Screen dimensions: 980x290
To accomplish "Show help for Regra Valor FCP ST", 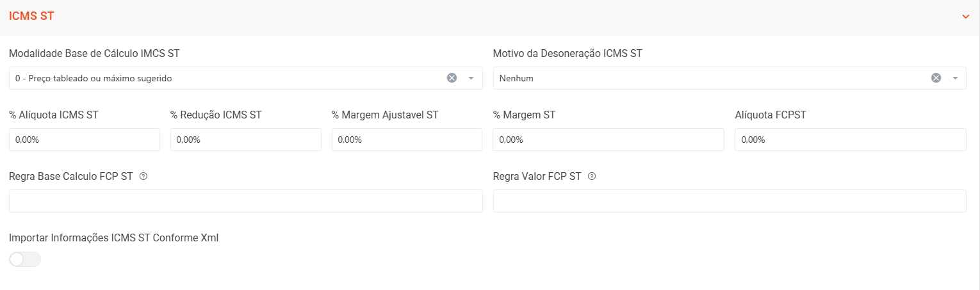I will [592, 177].
